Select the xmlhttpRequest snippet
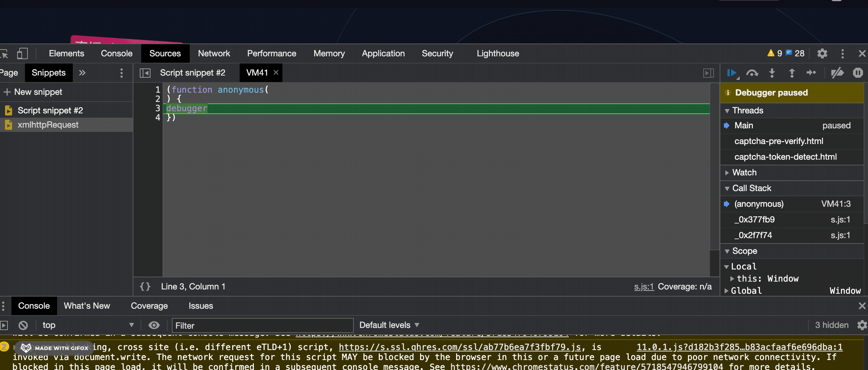 pyautogui.click(x=66, y=125)
